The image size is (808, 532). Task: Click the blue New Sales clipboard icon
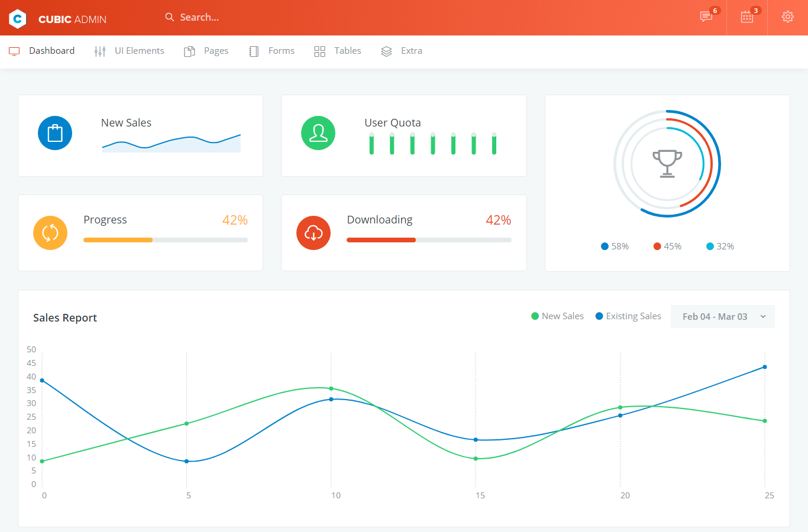click(x=55, y=133)
